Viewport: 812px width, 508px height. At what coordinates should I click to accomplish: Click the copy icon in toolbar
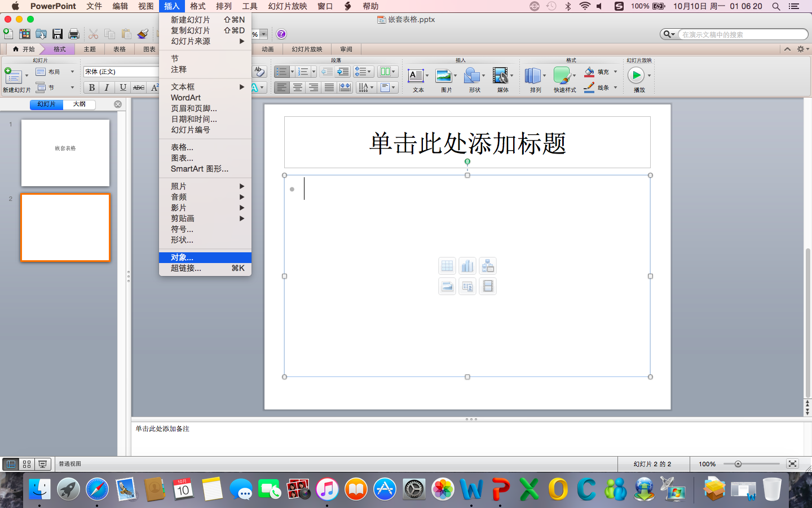tap(110, 34)
